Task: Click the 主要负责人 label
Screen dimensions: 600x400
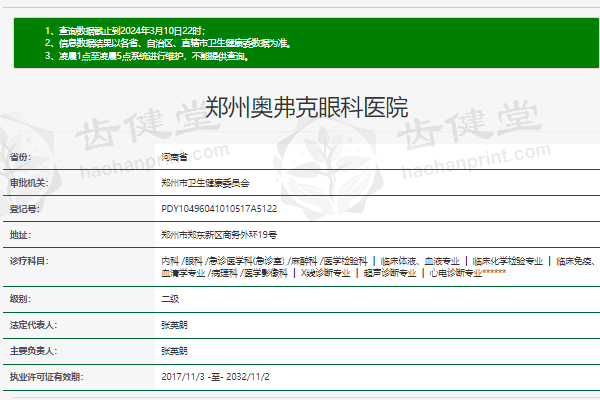Action: [33, 351]
